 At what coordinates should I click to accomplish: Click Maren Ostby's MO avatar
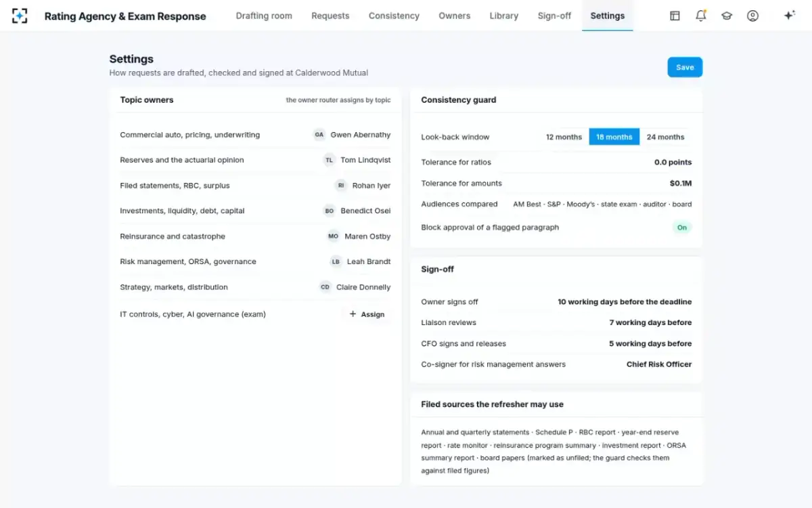(x=334, y=236)
